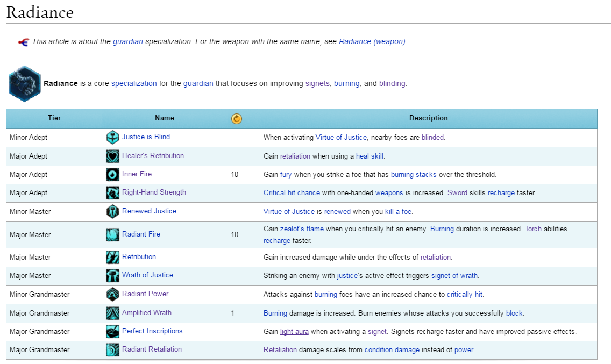Image resolution: width=611 pixels, height=364 pixels.
Task: Click the heal skill link
Action: coord(370,156)
